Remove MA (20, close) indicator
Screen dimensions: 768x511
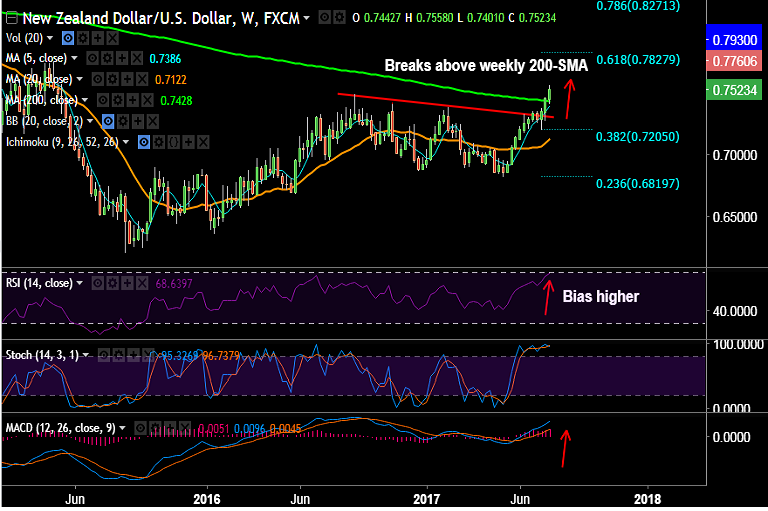click(142, 79)
